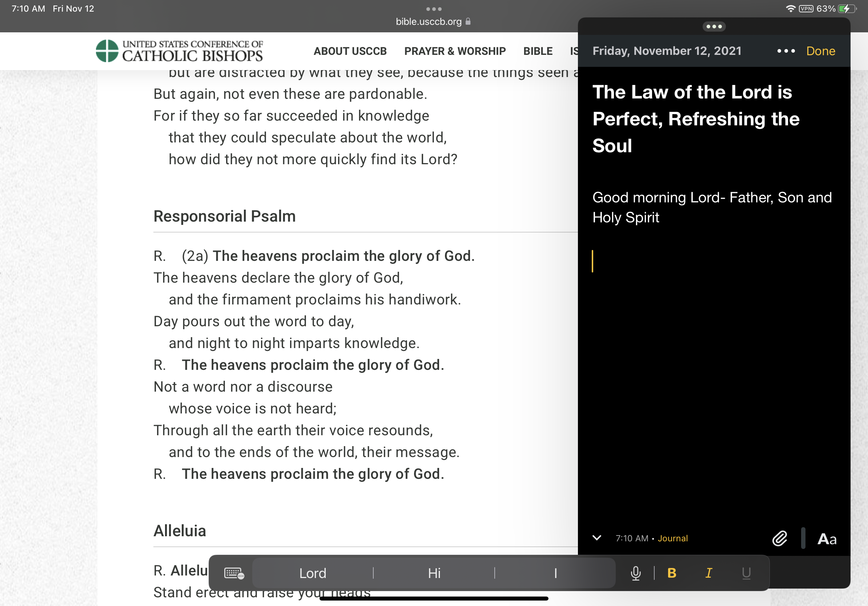Open the BIBLE menu item

[x=538, y=51]
